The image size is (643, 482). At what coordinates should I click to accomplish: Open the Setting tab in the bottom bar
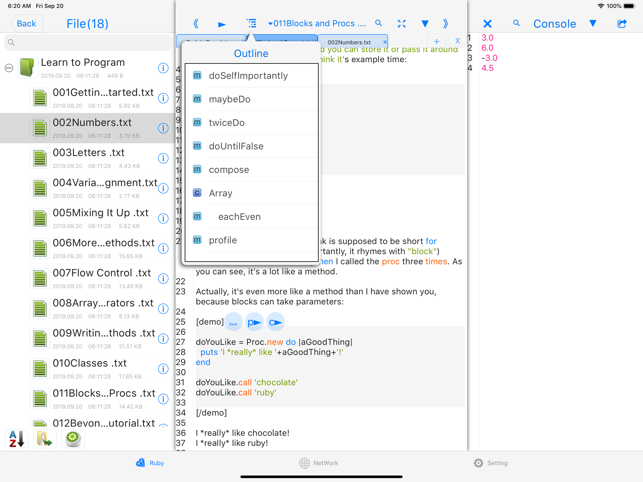tap(491, 463)
